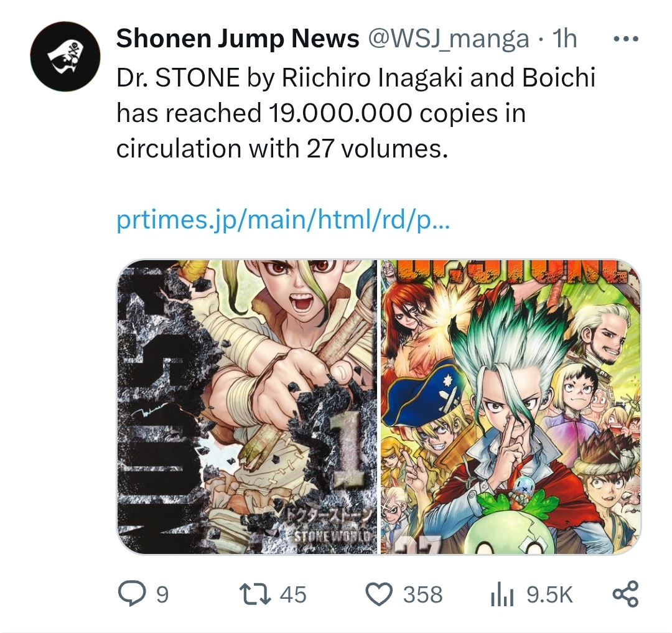
Task: Like the tweet with the heart icon
Action: [380, 594]
